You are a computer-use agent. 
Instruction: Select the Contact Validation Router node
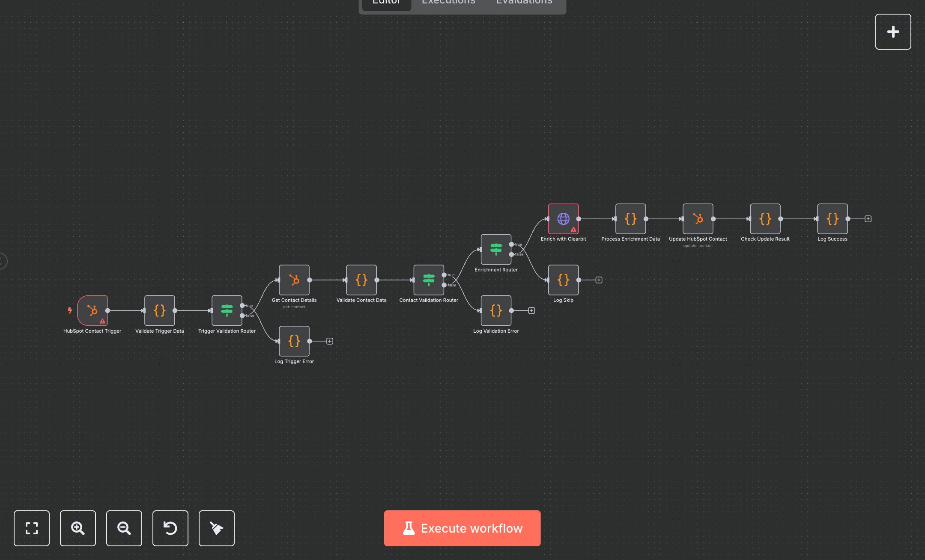pyautogui.click(x=428, y=280)
